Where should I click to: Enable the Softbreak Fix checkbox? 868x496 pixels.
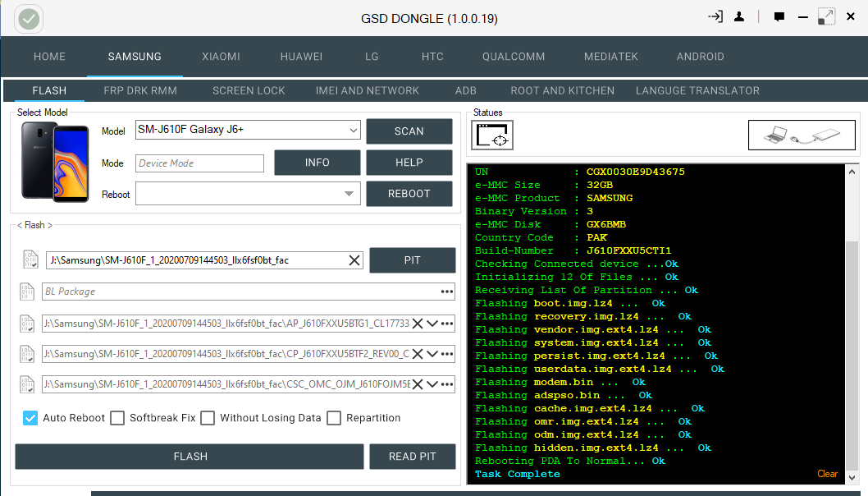117,418
